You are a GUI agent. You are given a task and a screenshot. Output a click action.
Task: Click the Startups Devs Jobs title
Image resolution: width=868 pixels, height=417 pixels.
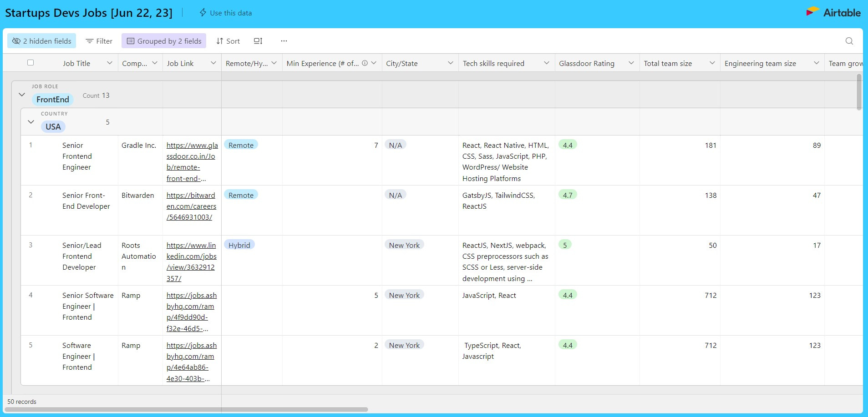(x=89, y=13)
